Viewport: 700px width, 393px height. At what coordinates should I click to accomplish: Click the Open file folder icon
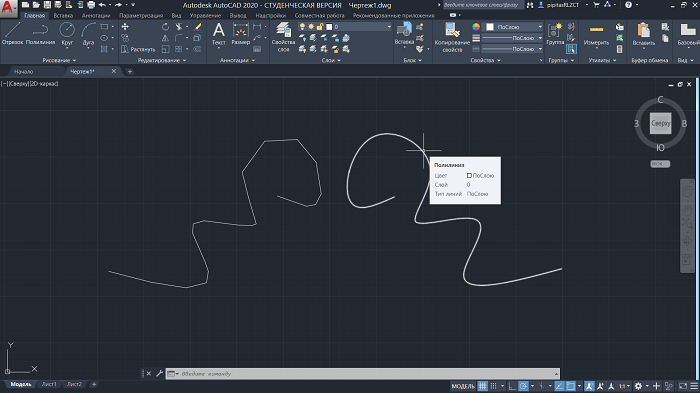pyautogui.click(x=36, y=5)
